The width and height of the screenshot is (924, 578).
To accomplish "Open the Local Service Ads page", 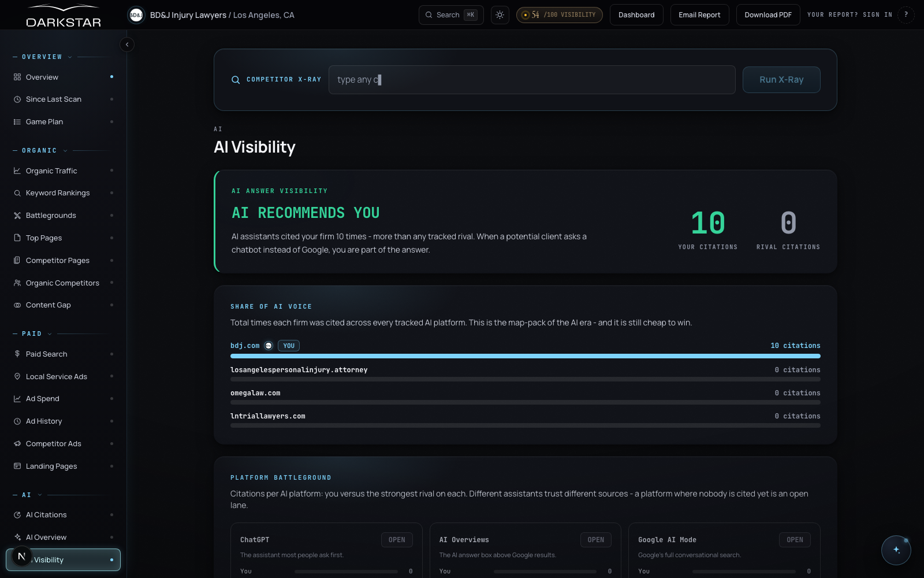I will pyautogui.click(x=63, y=376).
